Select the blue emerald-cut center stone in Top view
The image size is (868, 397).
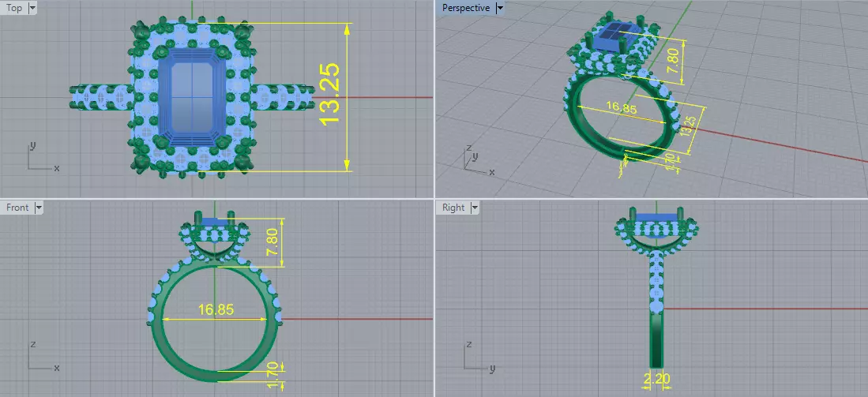coord(194,97)
